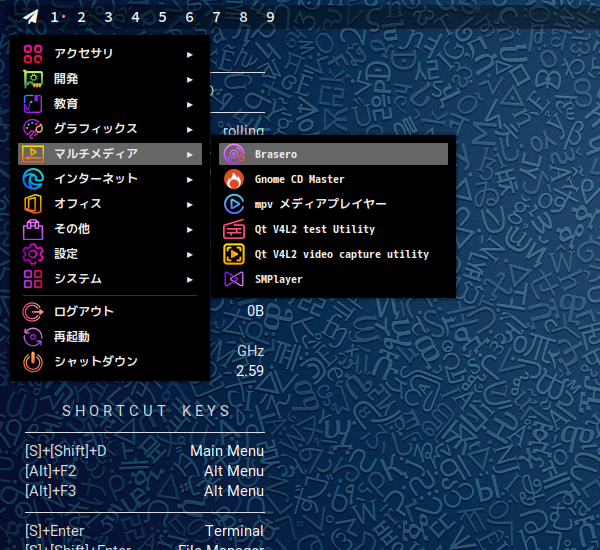Click the インターネット browser icon

point(33,179)
